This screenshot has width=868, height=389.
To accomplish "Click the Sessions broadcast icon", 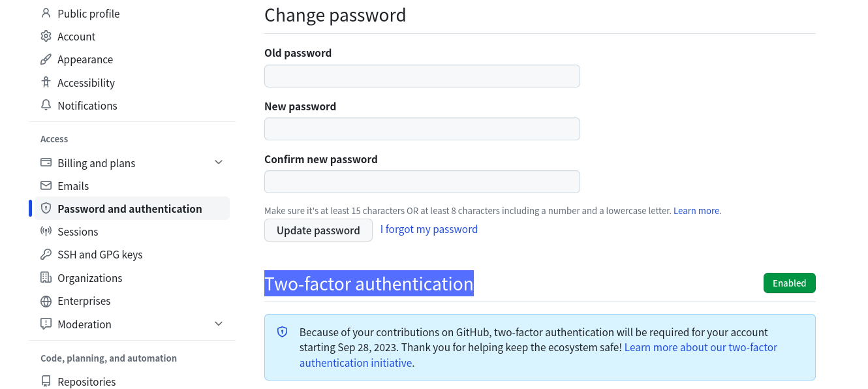I will pos(46,231).
